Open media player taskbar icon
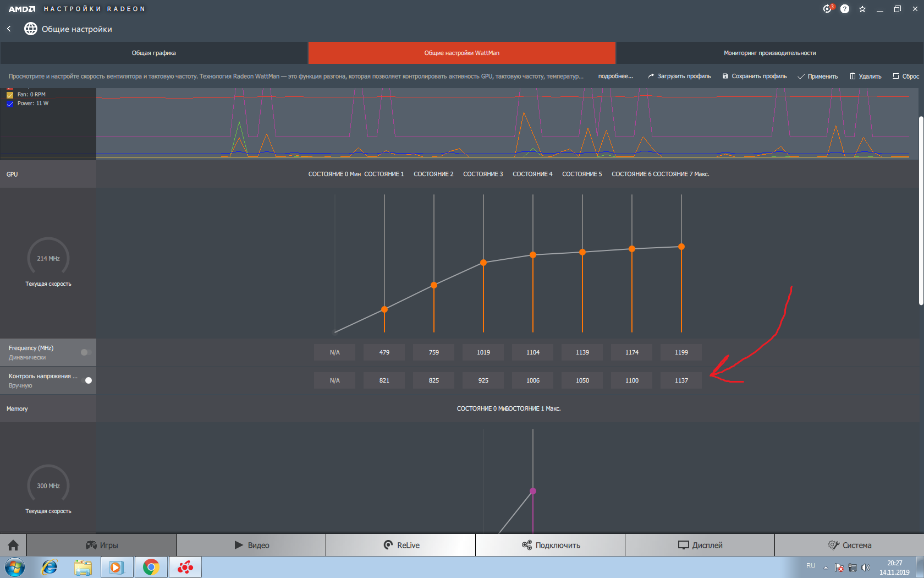Image resolution: width=924 pixels, height=578 pixels. click(x=116, y=567)
